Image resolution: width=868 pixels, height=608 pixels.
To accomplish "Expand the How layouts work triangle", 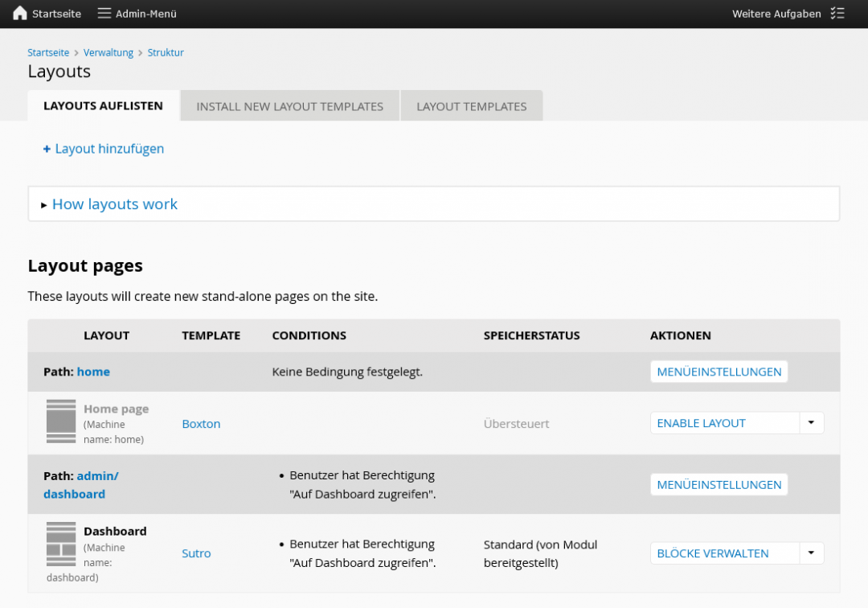I will [x=43, y=205].
